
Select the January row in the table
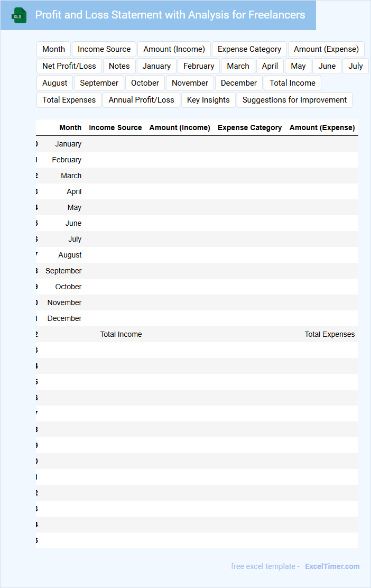click(x=197, y=144)
